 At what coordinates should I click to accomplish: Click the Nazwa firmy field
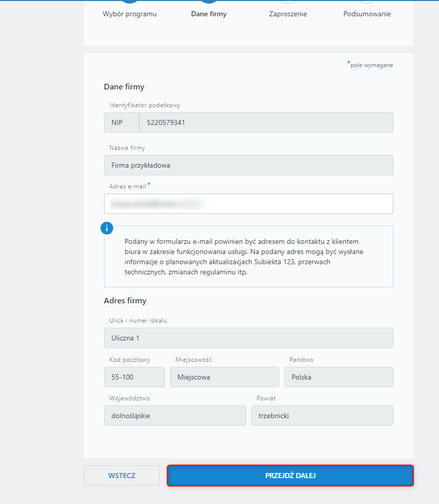(x=249, y=165)
